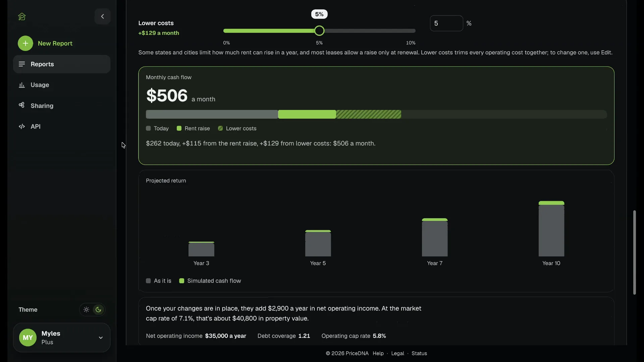Click the Usage bar chart icon

pos(22,85)
